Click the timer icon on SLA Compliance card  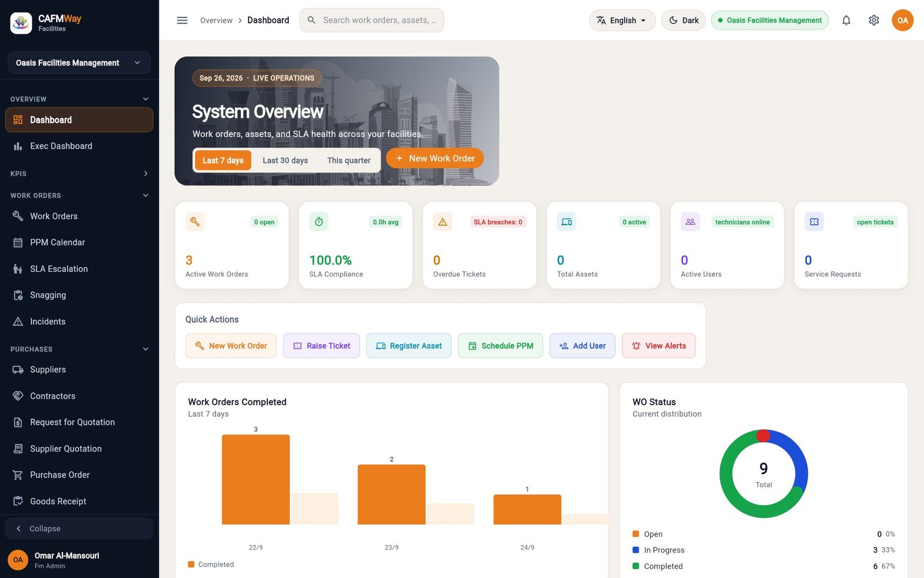pos(319,221)
